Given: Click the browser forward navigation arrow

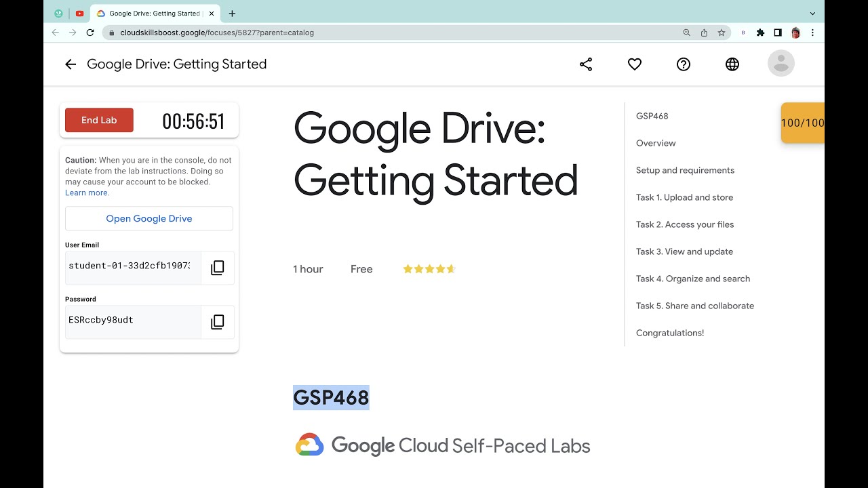Looking at the screenshot, I should click(x=73, y=33).
